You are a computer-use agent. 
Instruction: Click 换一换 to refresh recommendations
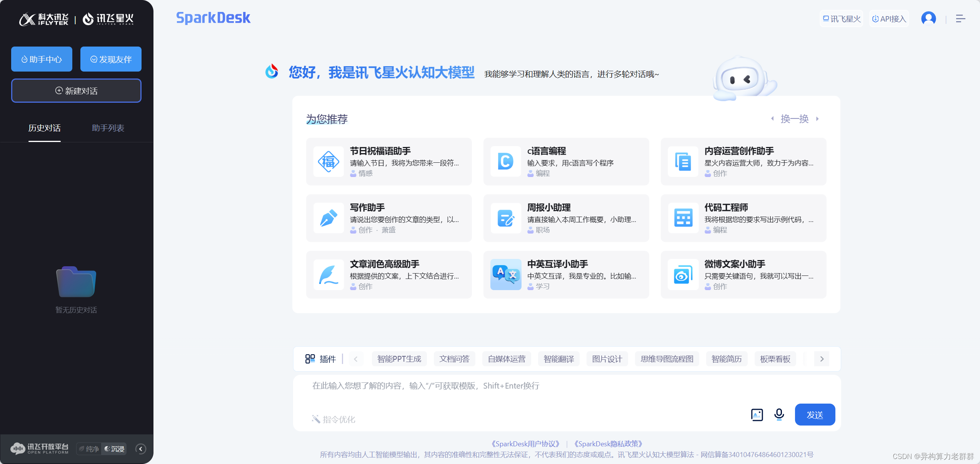click(795, 119)
